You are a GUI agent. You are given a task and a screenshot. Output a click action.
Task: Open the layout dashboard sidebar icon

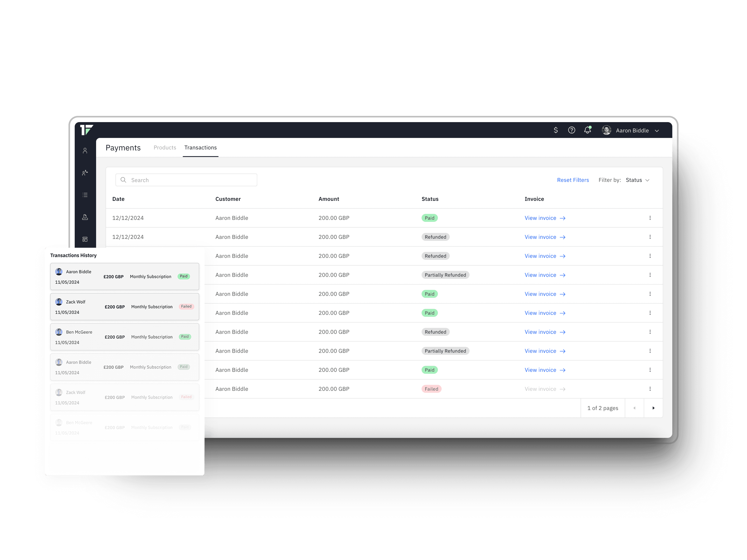[x=85, y=239]
